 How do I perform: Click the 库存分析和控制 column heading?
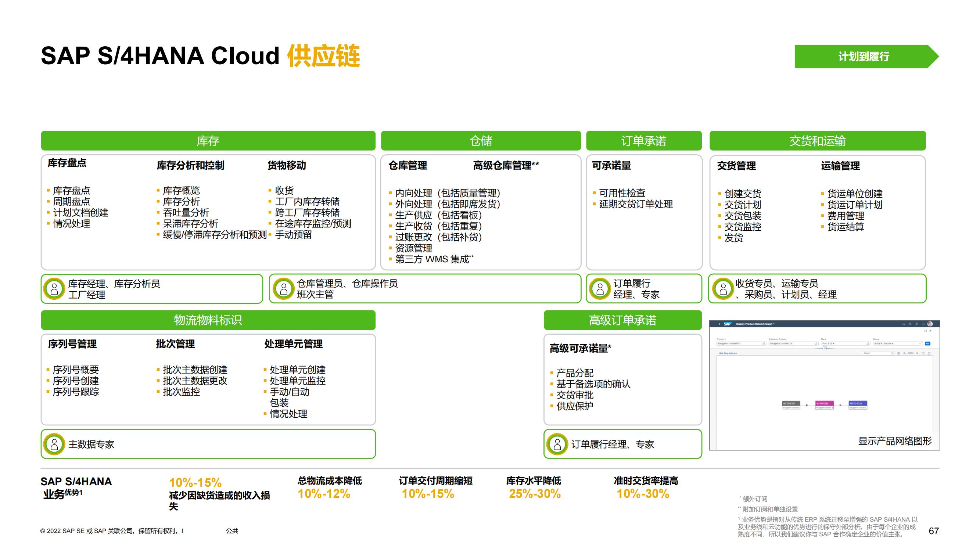(x=191, y=165)
